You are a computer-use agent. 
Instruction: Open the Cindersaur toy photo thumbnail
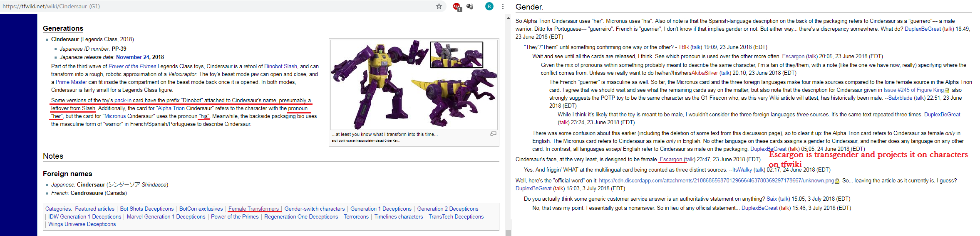(414, 85)
